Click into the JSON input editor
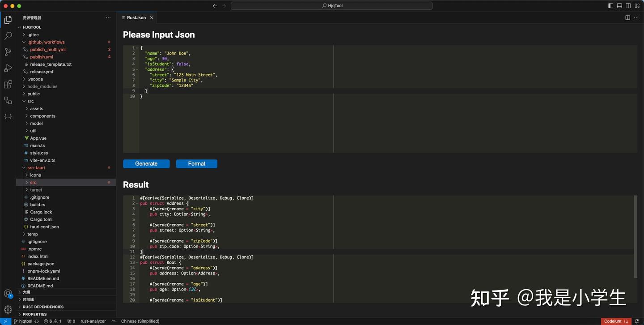 click(380, 99)
